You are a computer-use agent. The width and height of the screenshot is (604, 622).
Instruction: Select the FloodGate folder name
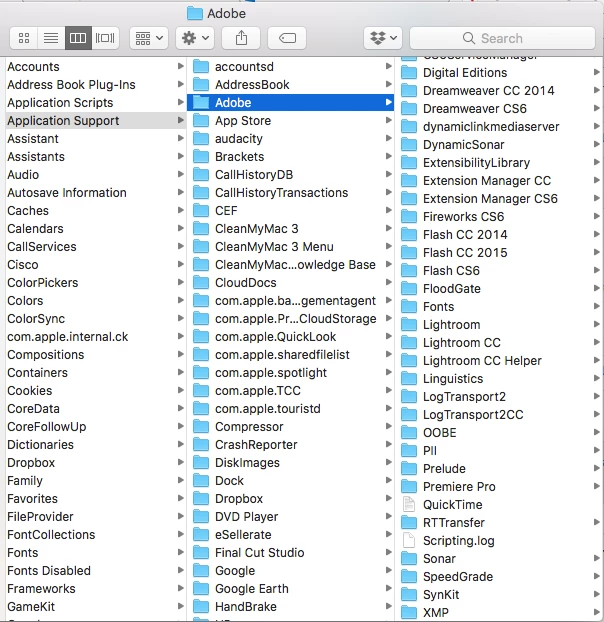pos(452,288)
